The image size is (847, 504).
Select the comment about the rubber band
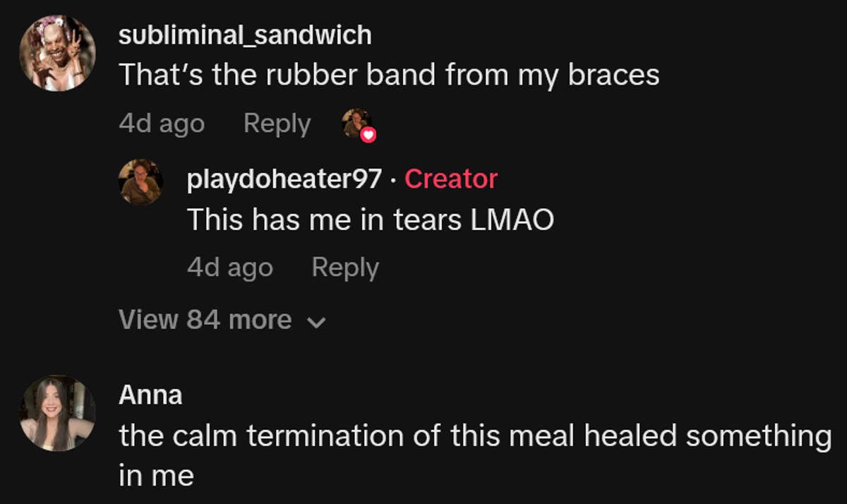390,73
